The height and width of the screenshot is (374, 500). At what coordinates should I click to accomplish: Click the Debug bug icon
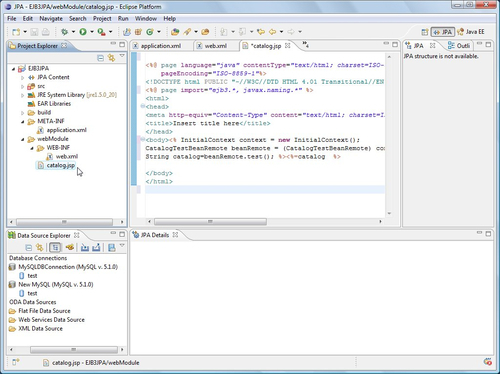(x=64, y=32)
